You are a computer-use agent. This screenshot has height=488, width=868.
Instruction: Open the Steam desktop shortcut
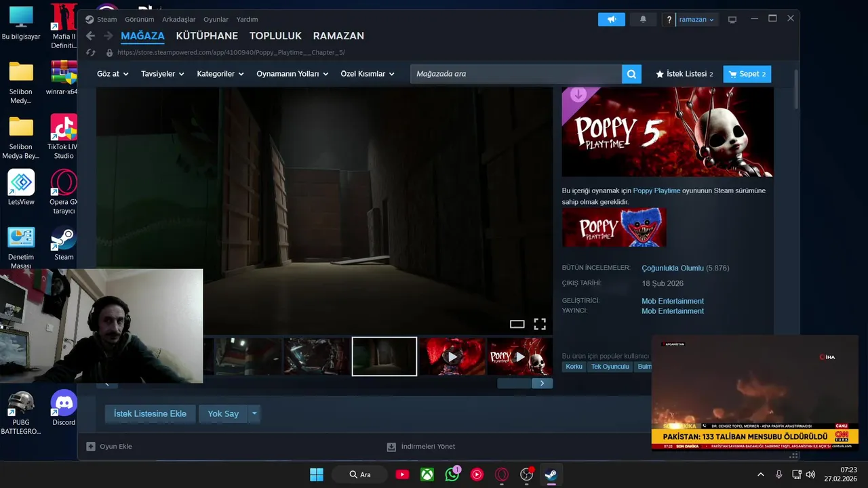tap(64, 243)
